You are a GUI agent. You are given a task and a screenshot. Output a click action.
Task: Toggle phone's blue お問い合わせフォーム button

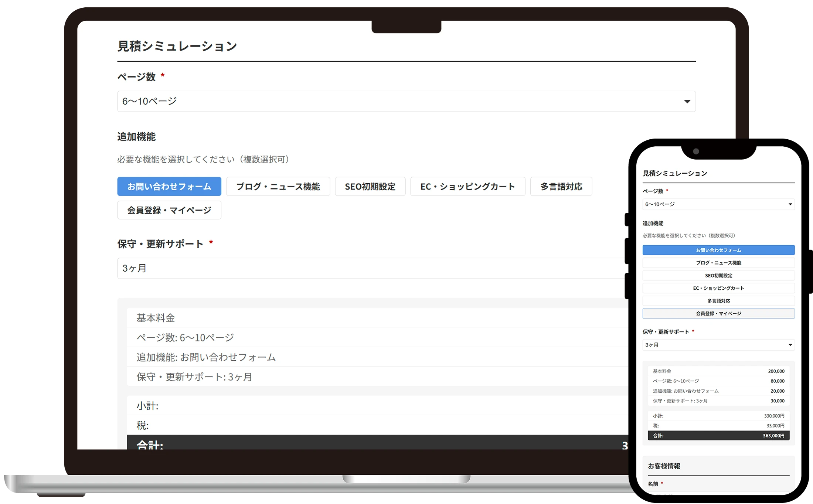point(718,250)
